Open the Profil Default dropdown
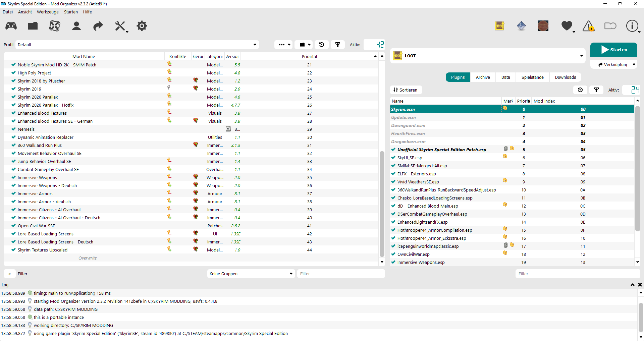Image resolution: width=644 pixels, height=341 pixels. (137, 45)
